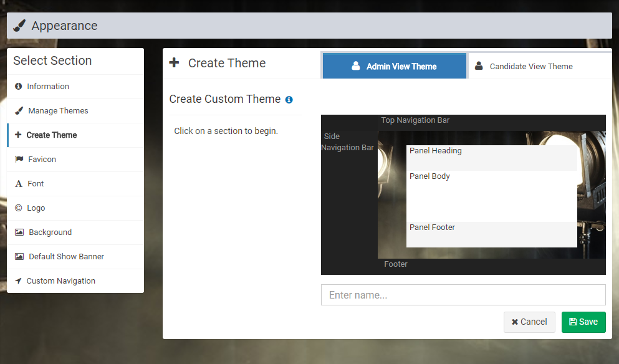Screen dimensions: 619x364
Task: Click the Logo copyright icon
Action: point(18,208)
